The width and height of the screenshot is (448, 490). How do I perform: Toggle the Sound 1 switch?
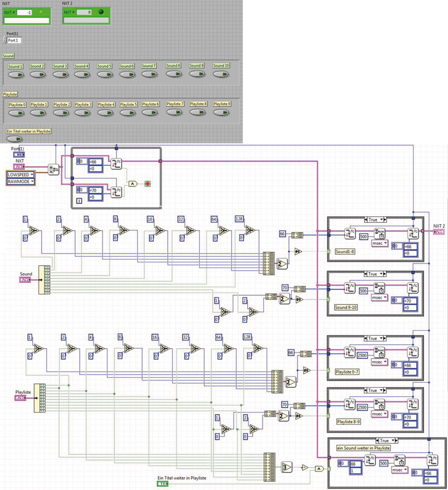pyautogui.click(x=16, y=74)
